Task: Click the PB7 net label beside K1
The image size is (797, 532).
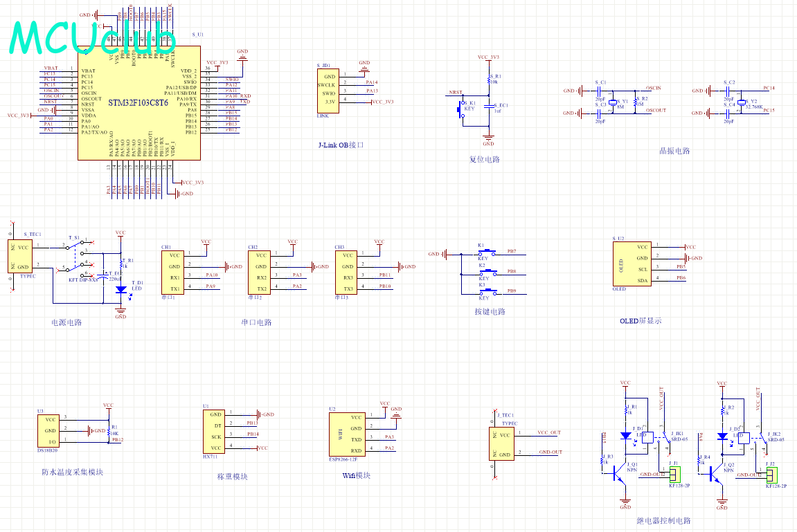Action: click(x=512, y=251)
